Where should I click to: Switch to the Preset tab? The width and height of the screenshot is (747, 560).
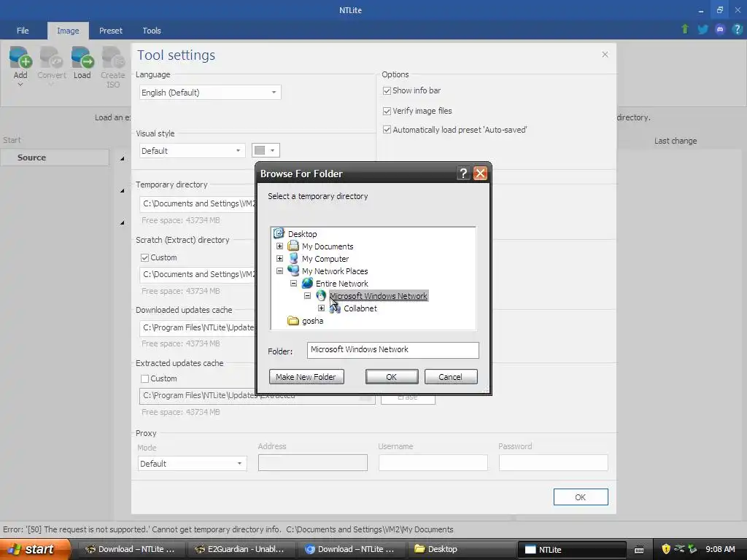(111, 31)
